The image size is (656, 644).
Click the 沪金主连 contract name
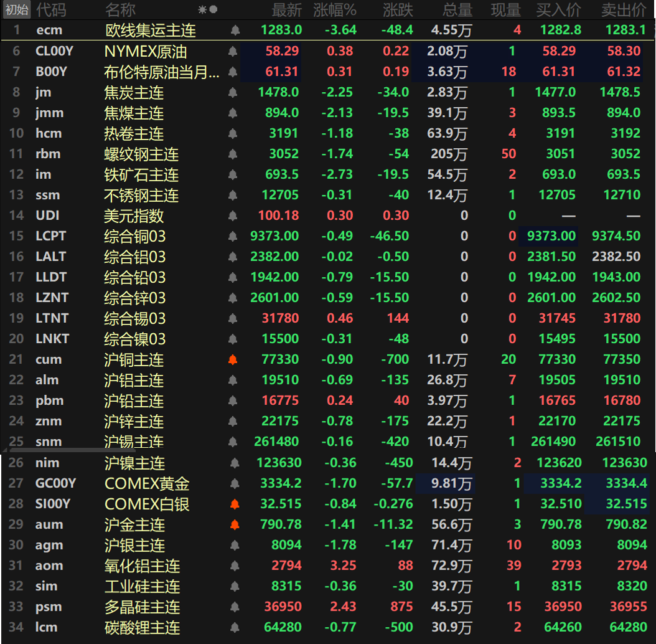[135, 524]
